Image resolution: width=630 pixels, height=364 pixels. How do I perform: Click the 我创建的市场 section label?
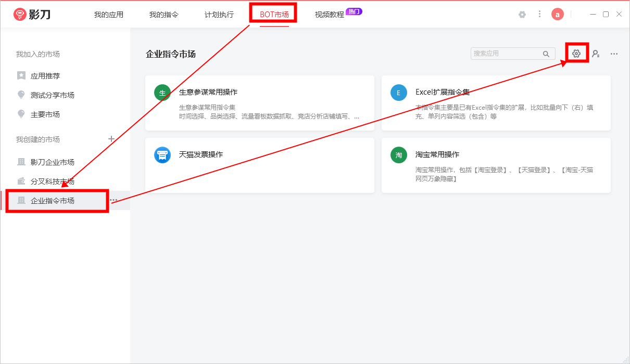38,139
